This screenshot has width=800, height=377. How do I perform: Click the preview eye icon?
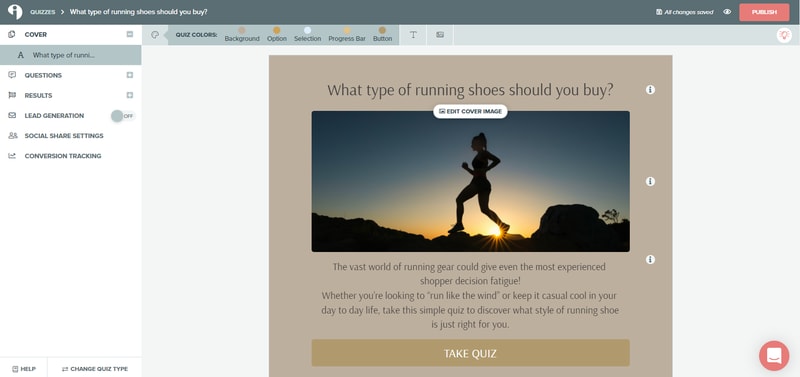tap(727, 12)
